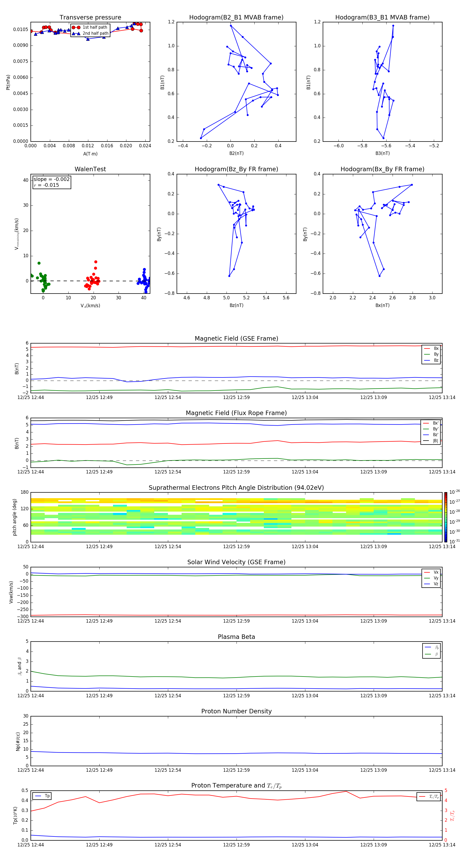473x868 pixels.
Task: Click the 10^-26 color bar tick label
Action: [x=455, y=492]
